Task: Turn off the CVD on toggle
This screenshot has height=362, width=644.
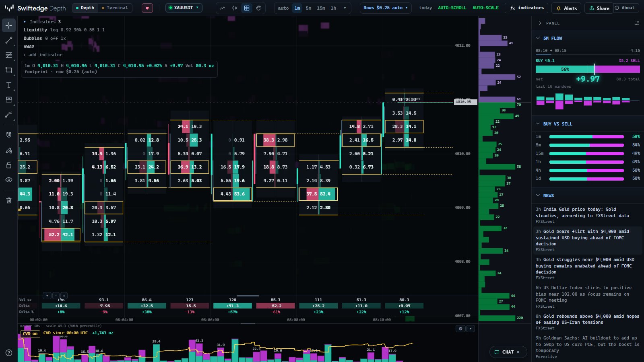Action: [x=30, y=334]
